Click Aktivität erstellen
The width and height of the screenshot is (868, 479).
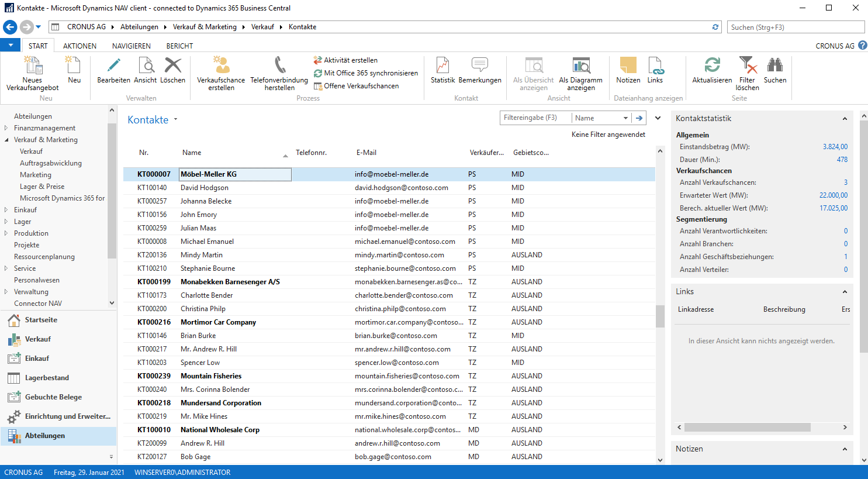click(x=345, y=60)
